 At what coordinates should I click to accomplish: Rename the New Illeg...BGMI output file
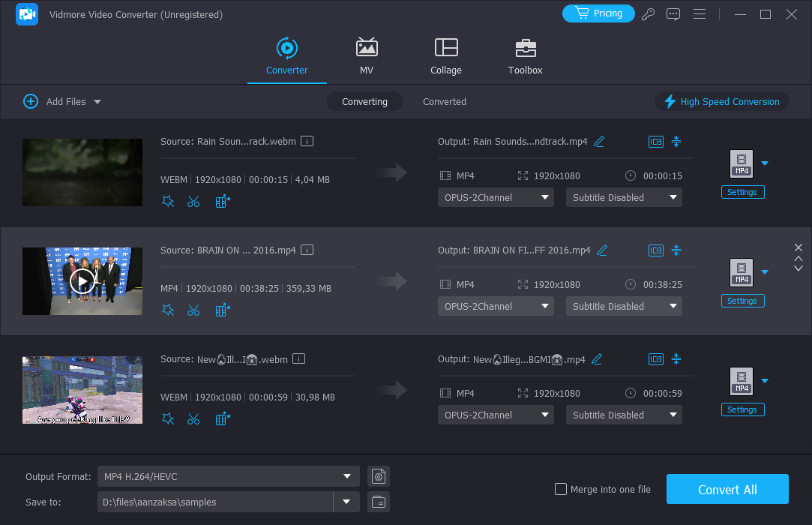[x=597, y=359]
